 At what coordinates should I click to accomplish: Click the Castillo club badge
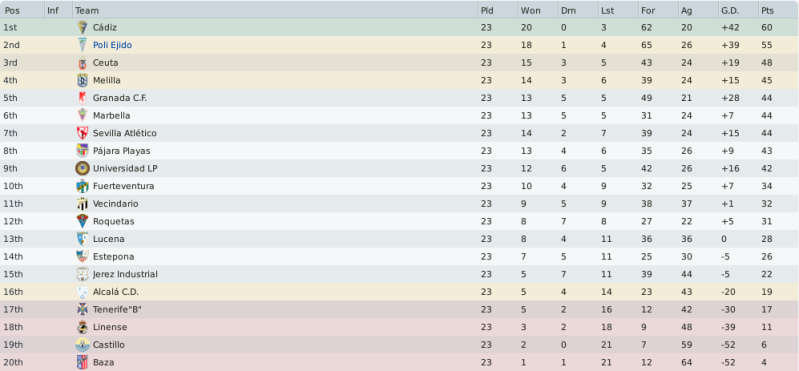[x=82, y=344]
